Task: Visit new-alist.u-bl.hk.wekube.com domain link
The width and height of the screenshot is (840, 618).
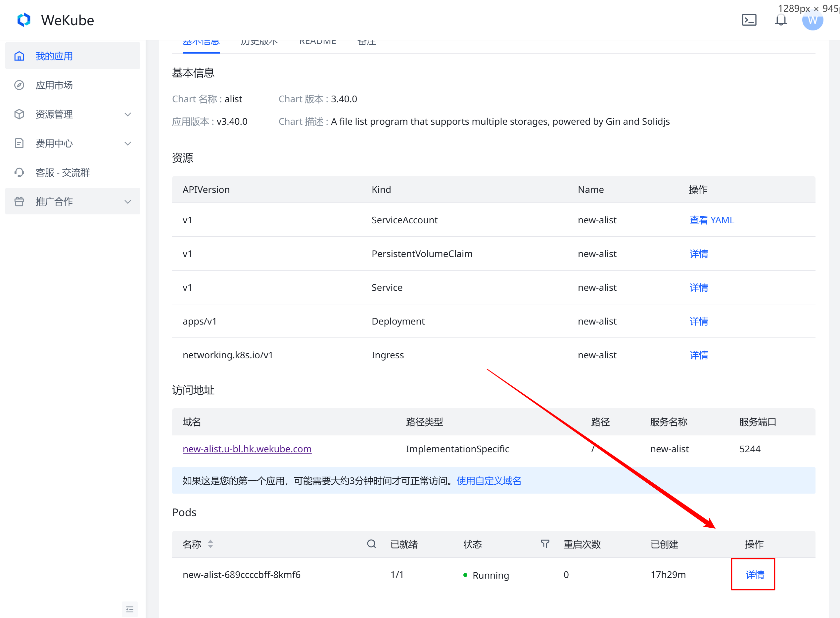Action: (247, 449)
